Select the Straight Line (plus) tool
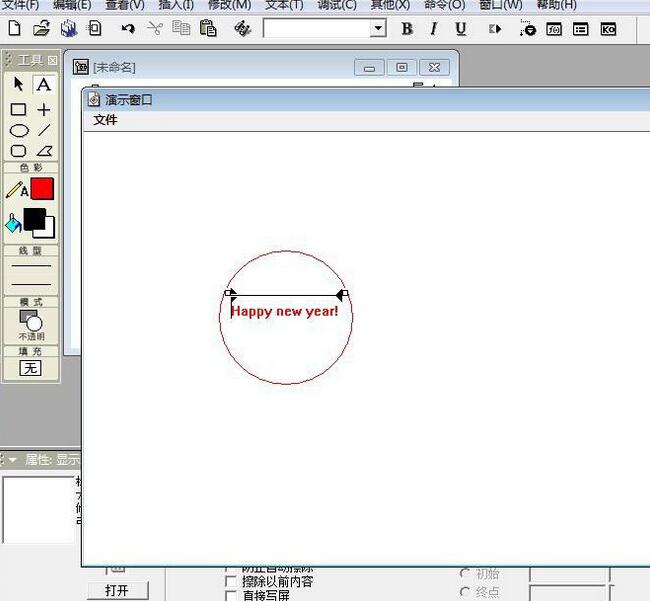 point(44,109)
